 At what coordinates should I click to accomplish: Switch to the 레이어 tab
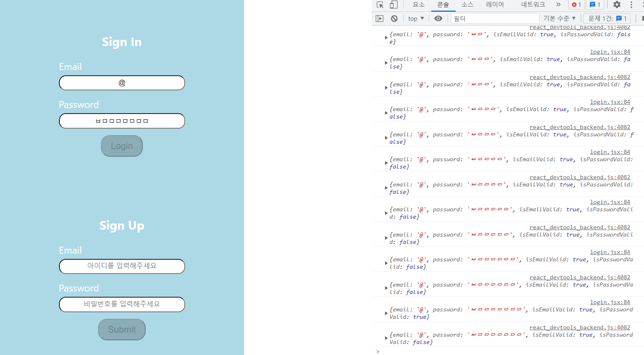[x=495, y=5]
